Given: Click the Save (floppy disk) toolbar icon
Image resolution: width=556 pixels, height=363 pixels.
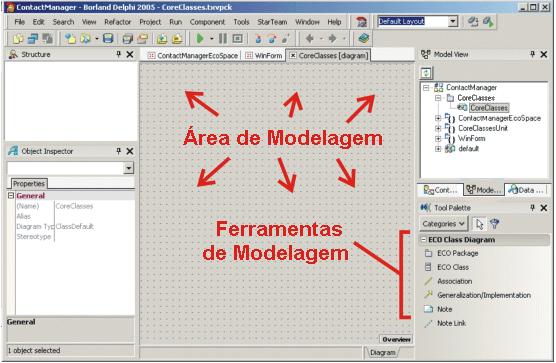Looking at the screenshot, I should click(108, 38).
